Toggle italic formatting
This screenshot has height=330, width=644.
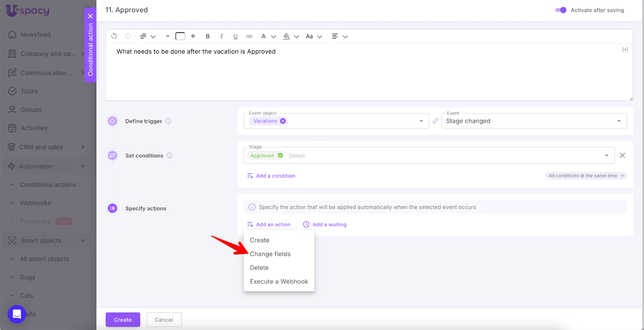coord(221,36)
